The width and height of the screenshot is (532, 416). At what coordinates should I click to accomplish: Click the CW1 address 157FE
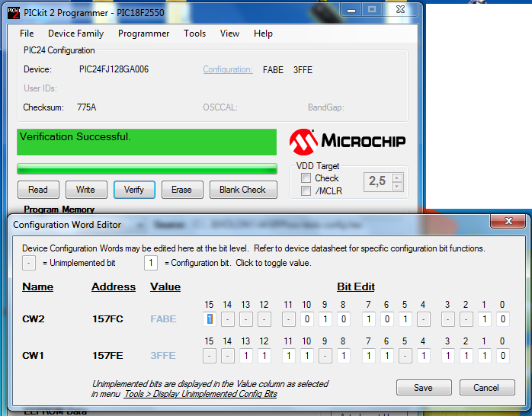108,356
